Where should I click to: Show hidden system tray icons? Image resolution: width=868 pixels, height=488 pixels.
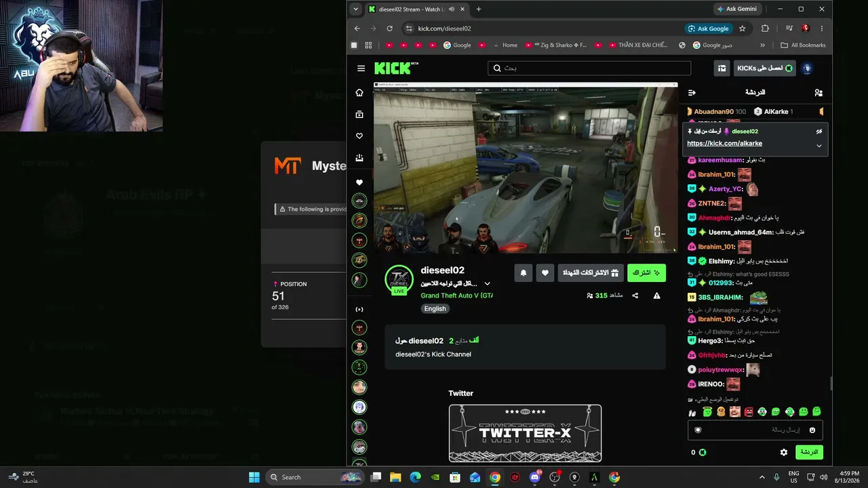tap(762, 477)
